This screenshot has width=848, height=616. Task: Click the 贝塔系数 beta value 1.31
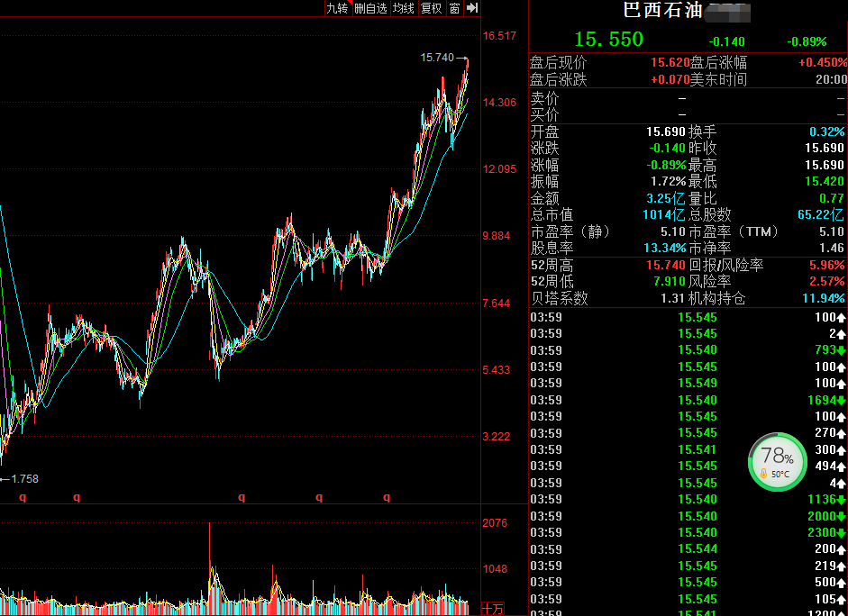coord(673,298)
